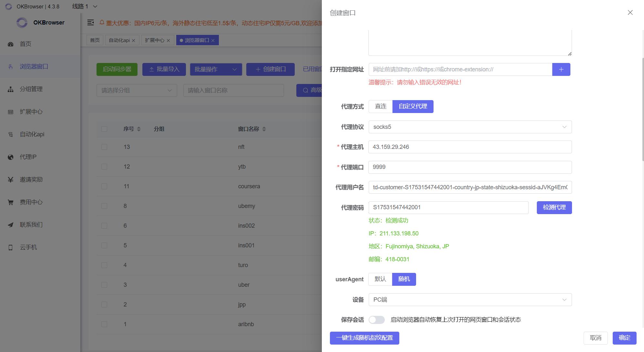Toggle the 保存会话 switch

376,320
